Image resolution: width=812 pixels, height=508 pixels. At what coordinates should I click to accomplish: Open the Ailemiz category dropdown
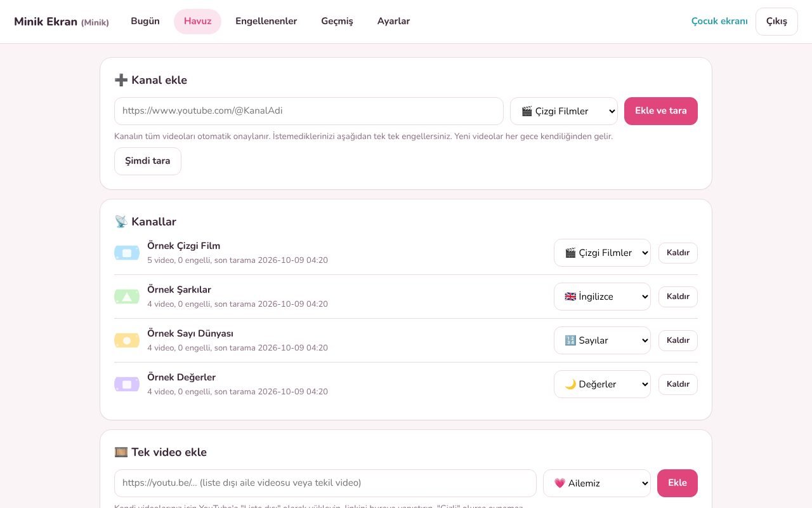click(x=597, y=483)
